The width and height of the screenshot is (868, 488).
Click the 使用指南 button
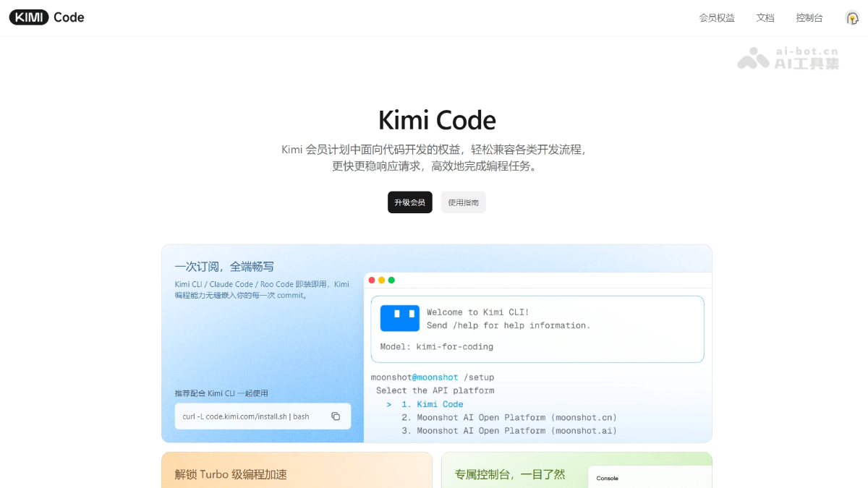464,202
